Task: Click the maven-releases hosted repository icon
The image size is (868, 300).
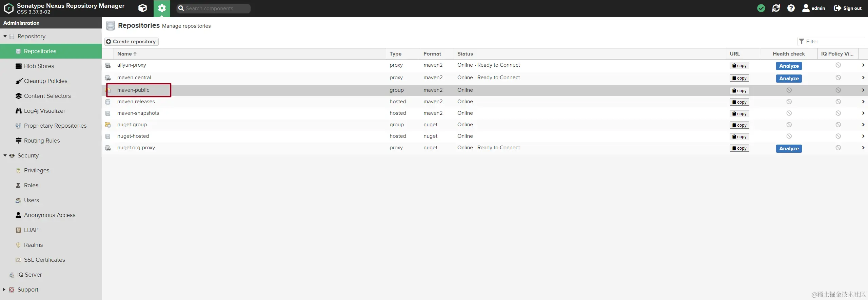Action: click(x=108, y=102)
